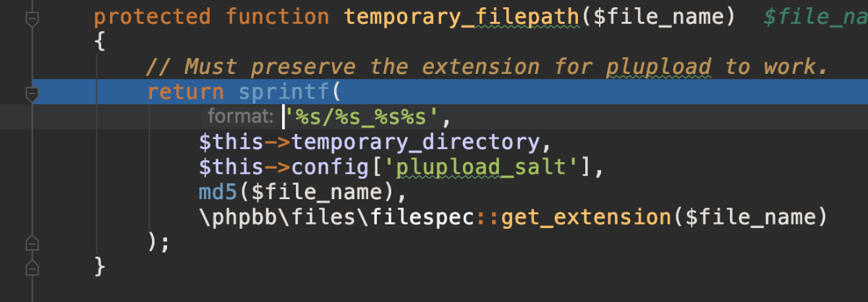The image size is (868, 302).
Task: Click the temporary_directory property
Action: coord(415,141)
